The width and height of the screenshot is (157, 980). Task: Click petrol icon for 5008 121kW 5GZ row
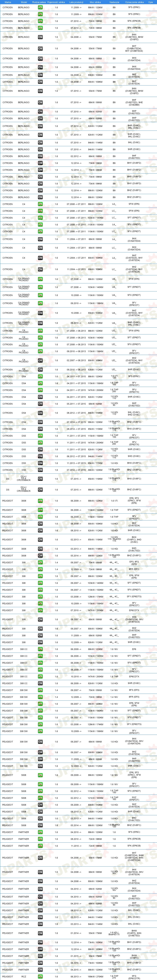(x=40, y=798)
